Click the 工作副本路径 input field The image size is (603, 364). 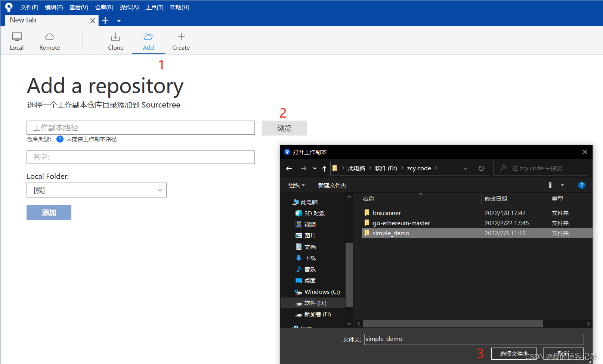coord(141,128)
